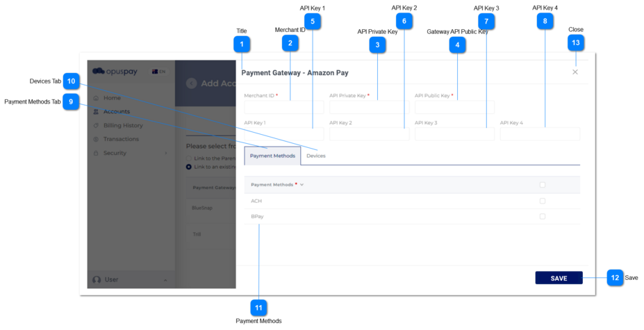This screenshot has width=644, height=330.
Task: Click the Security lock icon
Action: coord(97,153)
